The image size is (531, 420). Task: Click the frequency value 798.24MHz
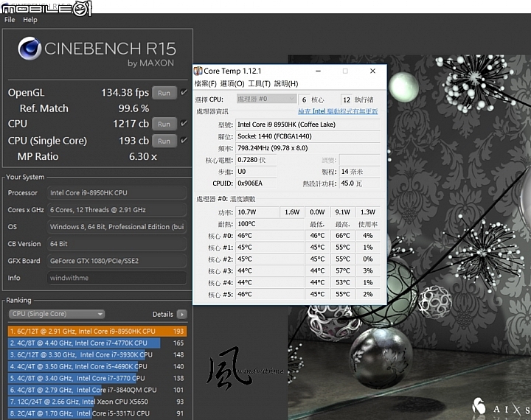click(x=308, y=148)
